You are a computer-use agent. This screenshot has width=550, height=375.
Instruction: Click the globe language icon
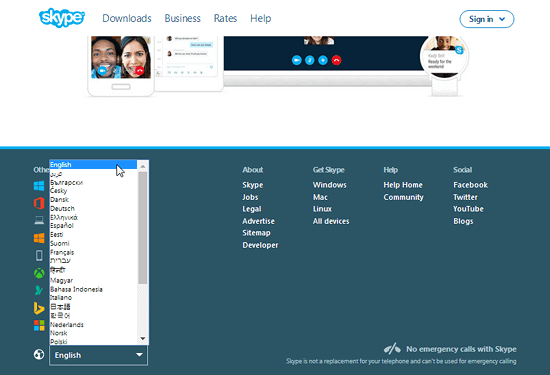tap(39, 354)
